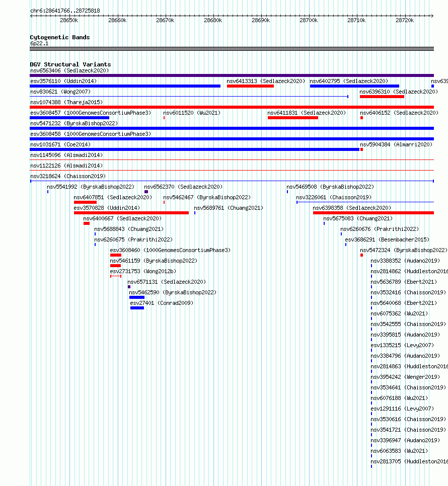Select the nsv1122126 (Alsmadi2014) label
Image resolution: width=448 pixels, height=486 pixels.
point(66,166)
